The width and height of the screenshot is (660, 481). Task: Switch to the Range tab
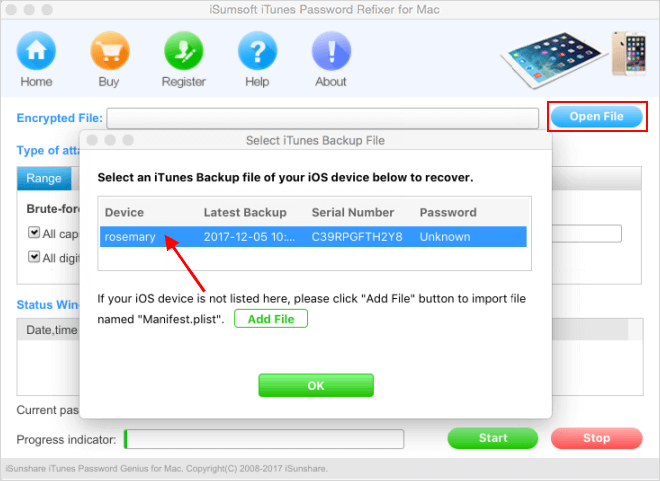pyautogui.click(x=44, y=178)
